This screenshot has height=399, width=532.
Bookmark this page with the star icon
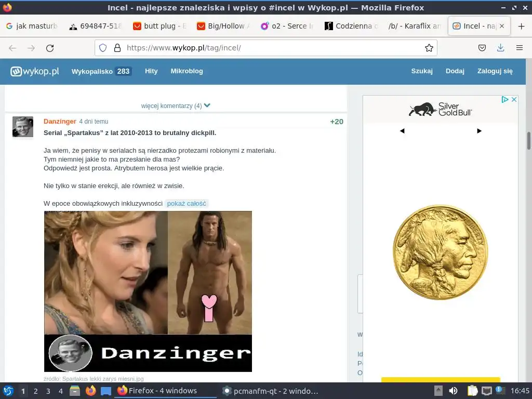point(429,48)
